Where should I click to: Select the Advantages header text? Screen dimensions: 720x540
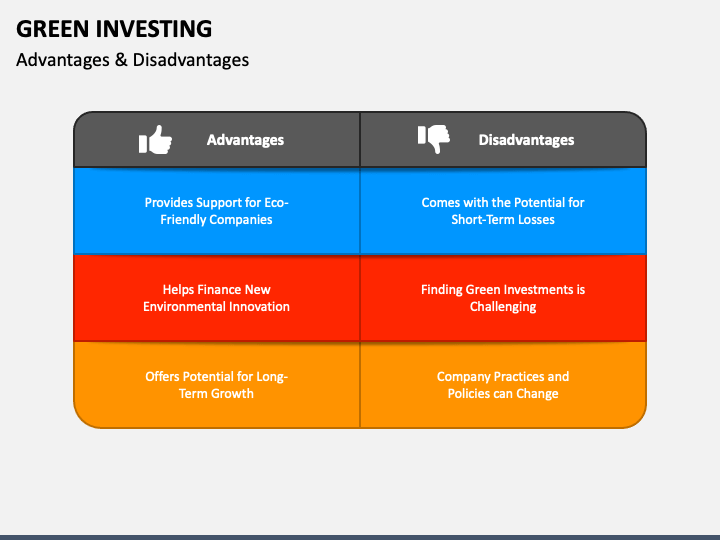[245, 140]
